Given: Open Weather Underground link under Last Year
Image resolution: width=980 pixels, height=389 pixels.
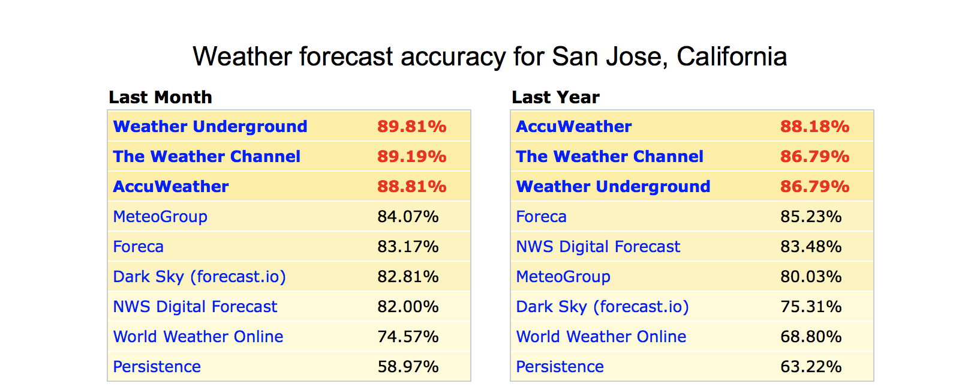Looking at the screenshot, I should (x=613, y=187).
